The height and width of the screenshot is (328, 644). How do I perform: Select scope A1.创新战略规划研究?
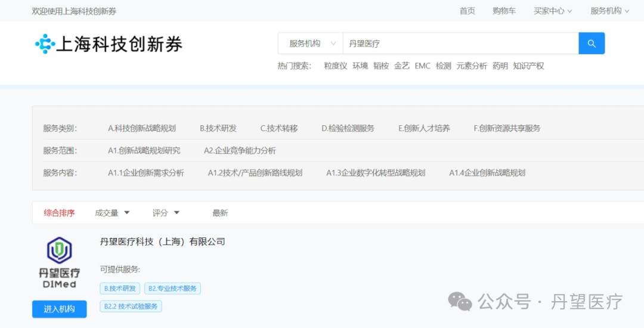[x=144, y=151]
